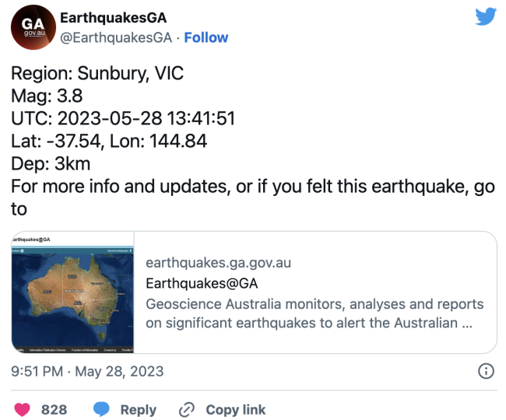The height and width of the screenshot is (420, 506).
Task: Open the EarthquakesGA profile avatar
Action: 33,27
